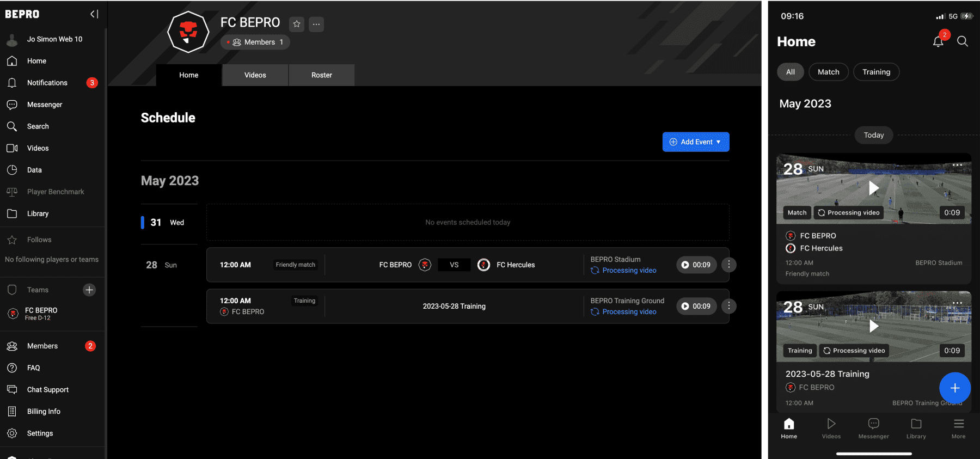Screen dimensions: 980x459
Task: Add a new team with the plus icon
Action: [x=89, y=290]
